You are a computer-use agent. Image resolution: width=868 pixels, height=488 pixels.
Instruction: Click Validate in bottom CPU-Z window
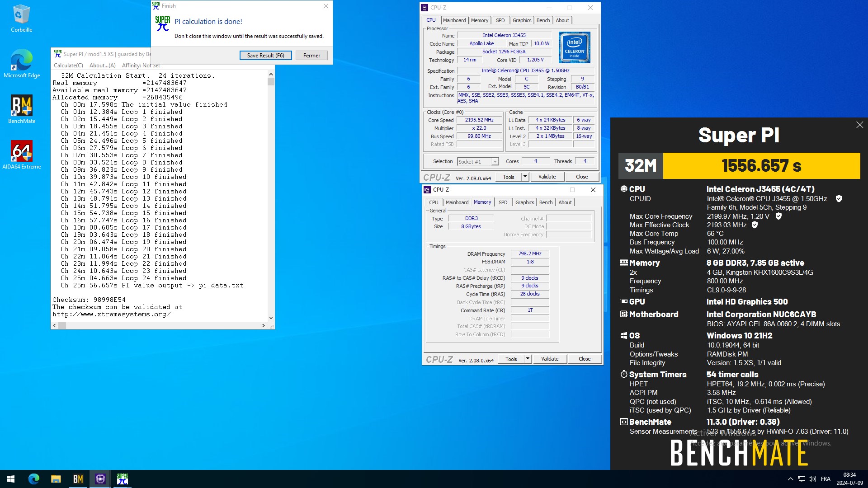tap(550, 359)
